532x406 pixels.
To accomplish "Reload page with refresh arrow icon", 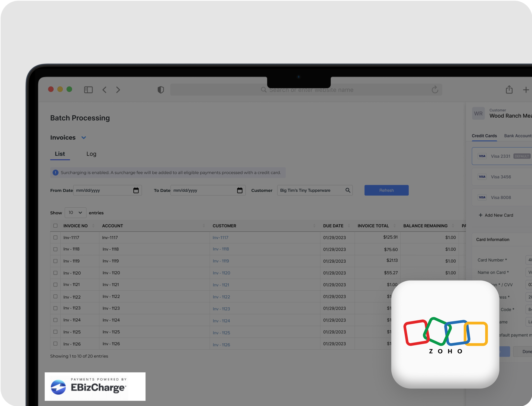I will 435,89.
